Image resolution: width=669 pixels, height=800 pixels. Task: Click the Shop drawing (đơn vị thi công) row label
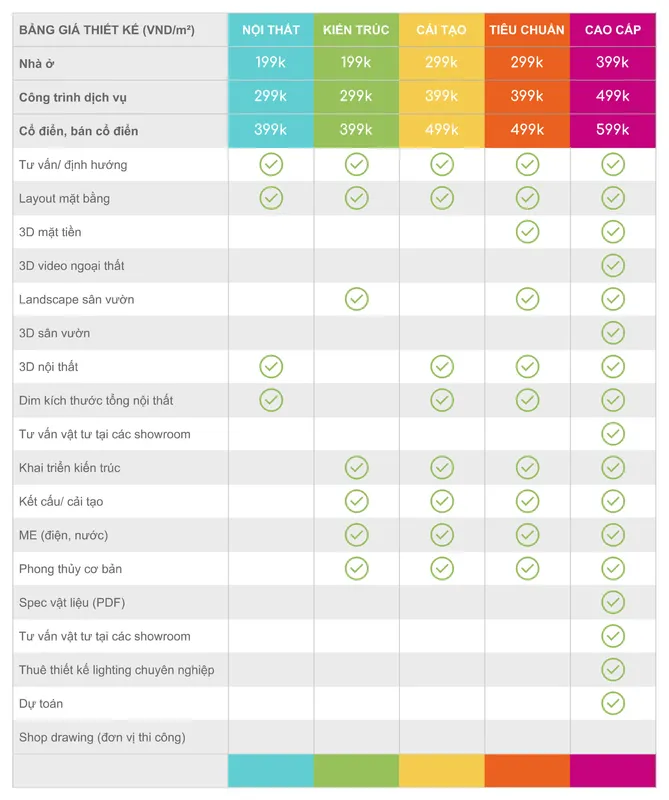[x=102, y=737]
